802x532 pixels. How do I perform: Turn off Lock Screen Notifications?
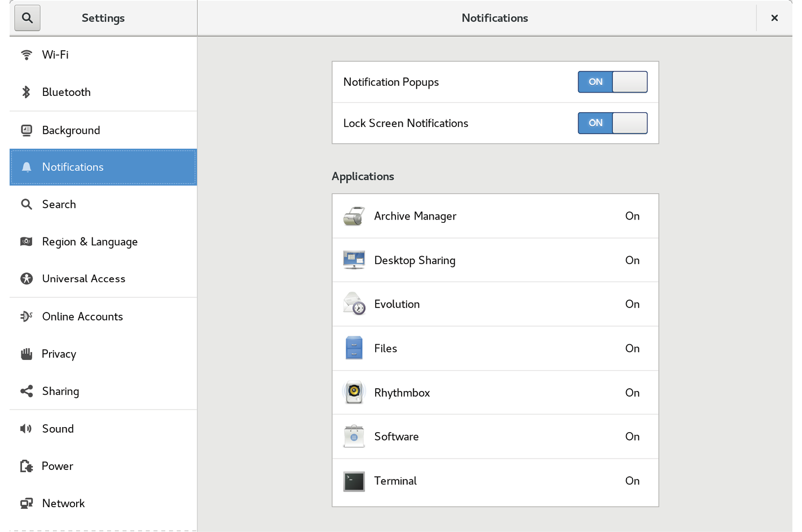[612, 123]
